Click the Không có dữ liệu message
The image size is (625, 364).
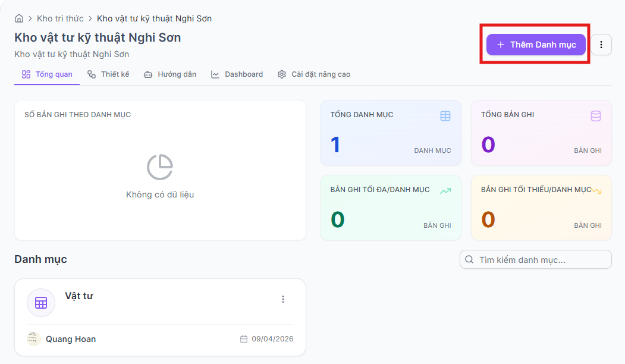point(160,194)
